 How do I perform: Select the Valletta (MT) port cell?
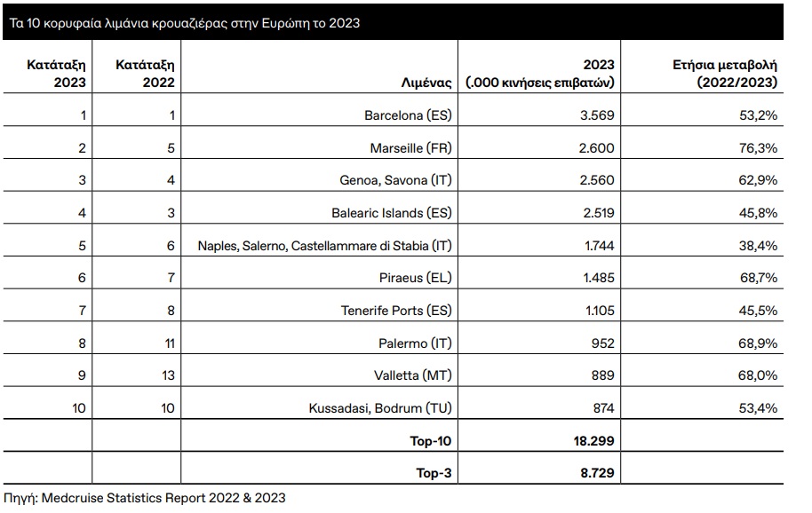(x=415, y=375)
